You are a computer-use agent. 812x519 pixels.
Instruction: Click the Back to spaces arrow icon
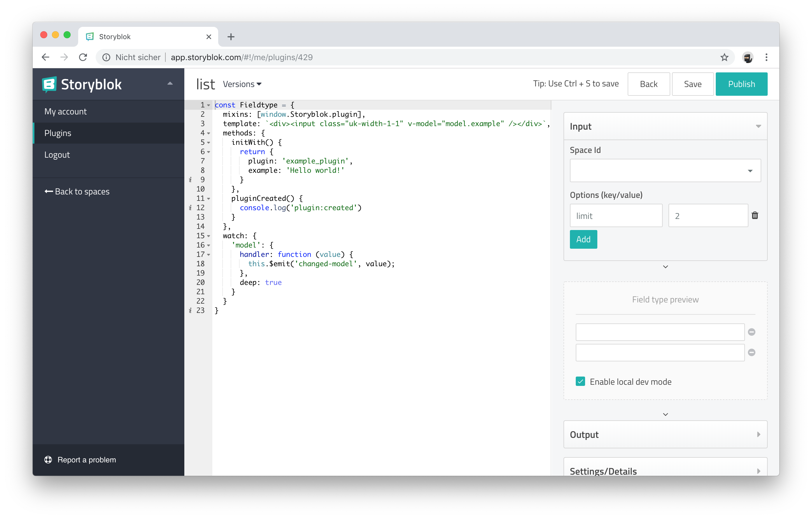(x=47, y=191)
